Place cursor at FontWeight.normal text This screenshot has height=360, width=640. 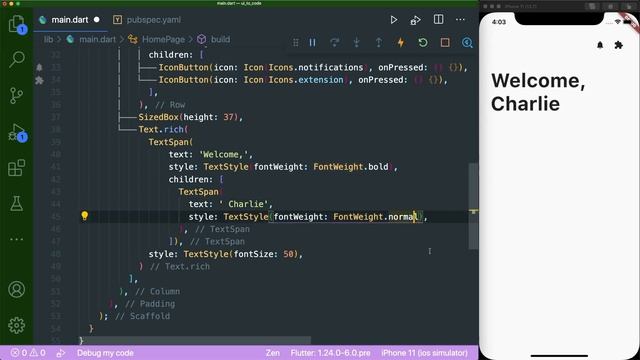point(376,217)
